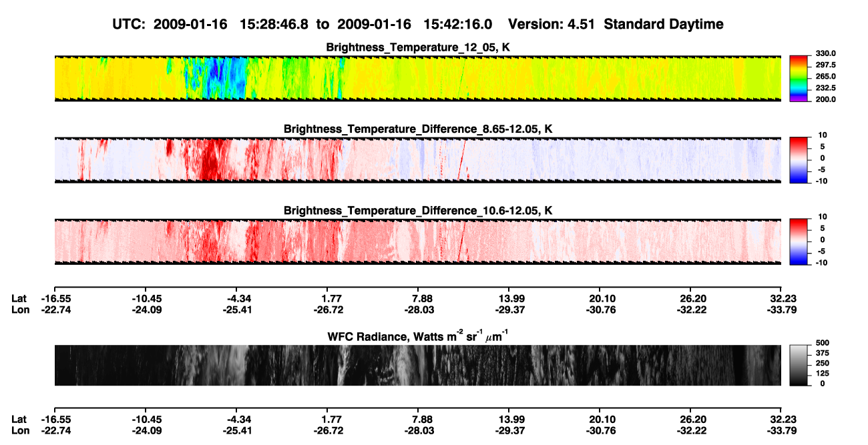Click '-16.55' latitude under the WFC Radiance panel
This screenshot has height=445, width=868.
click(x=55, y=420)
